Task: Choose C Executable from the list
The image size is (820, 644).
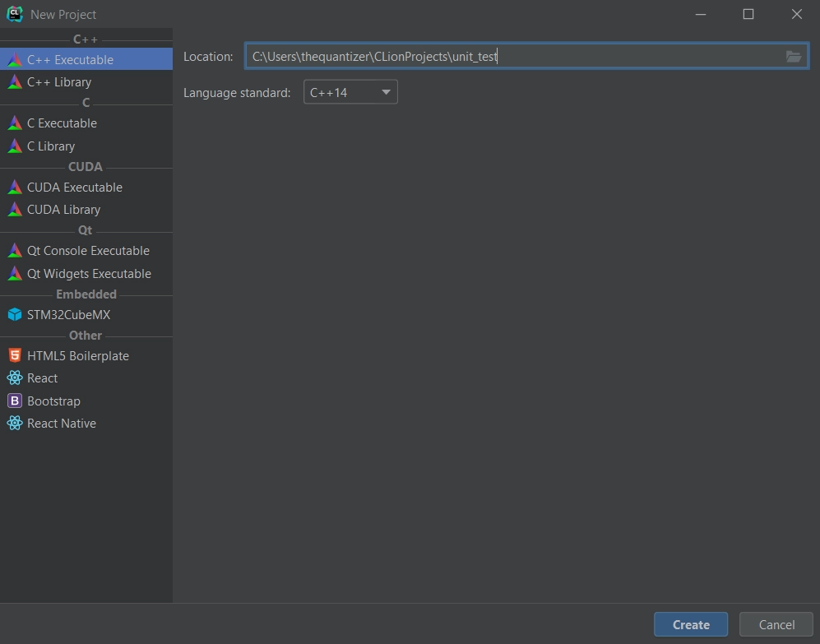Action: [86, 123]
